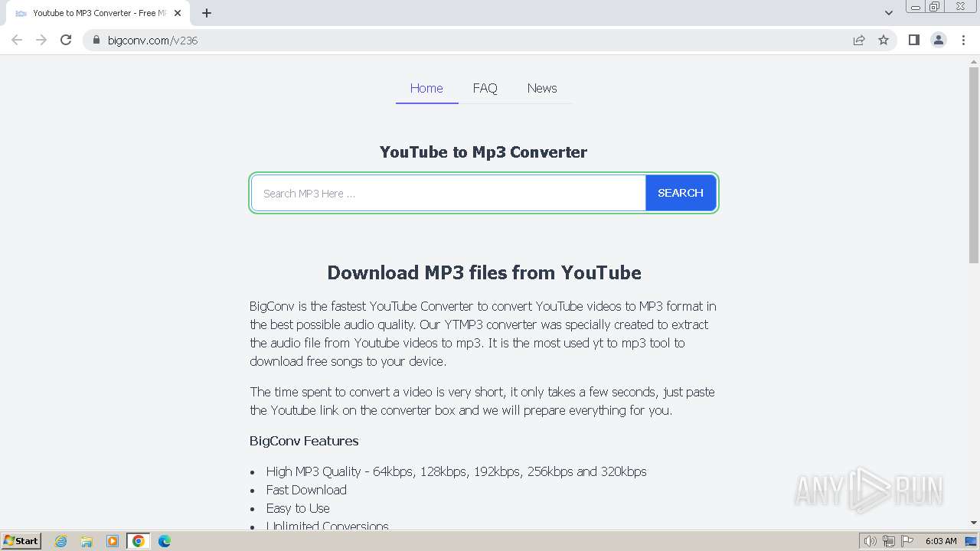
Task: Reload the page with refresh icon
Action: click(x=66, y=40)
